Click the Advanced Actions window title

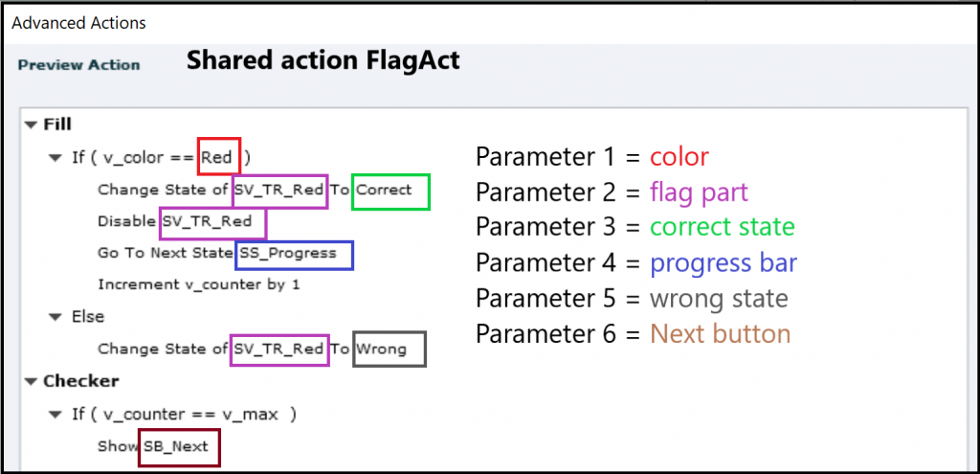click(x=78, y=21)
